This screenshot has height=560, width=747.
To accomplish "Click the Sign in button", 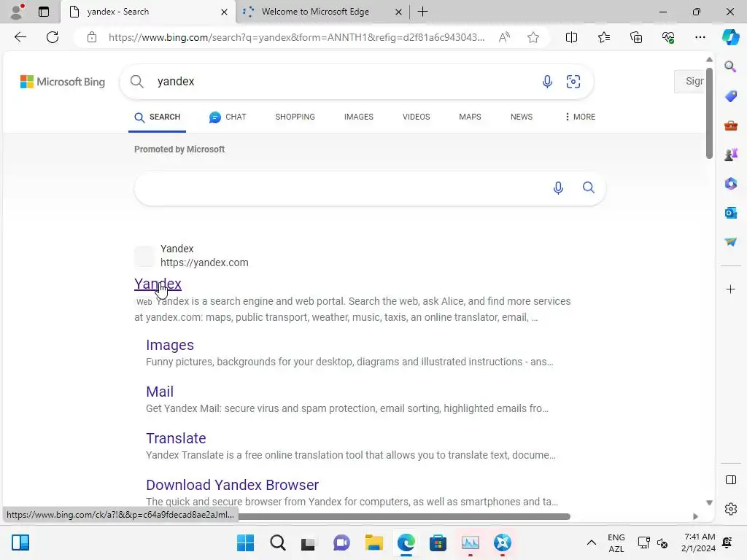I will pyautogui.click(x=689, y=82).
